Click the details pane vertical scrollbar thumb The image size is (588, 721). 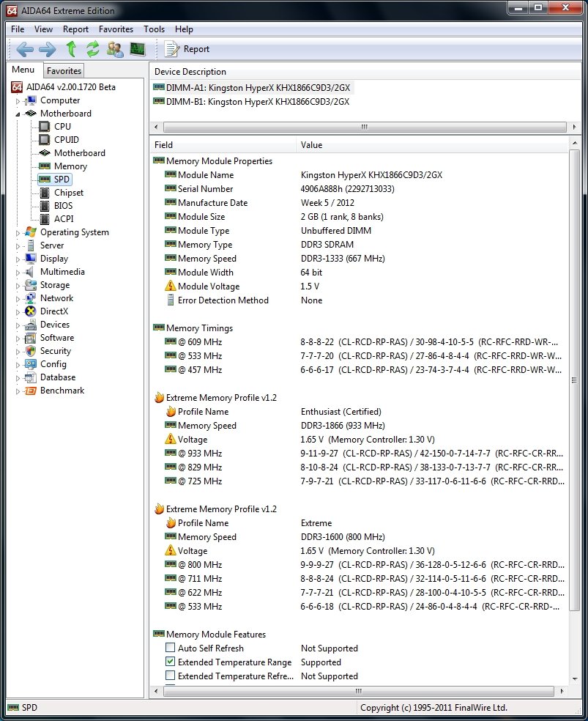tap(574, 380)
